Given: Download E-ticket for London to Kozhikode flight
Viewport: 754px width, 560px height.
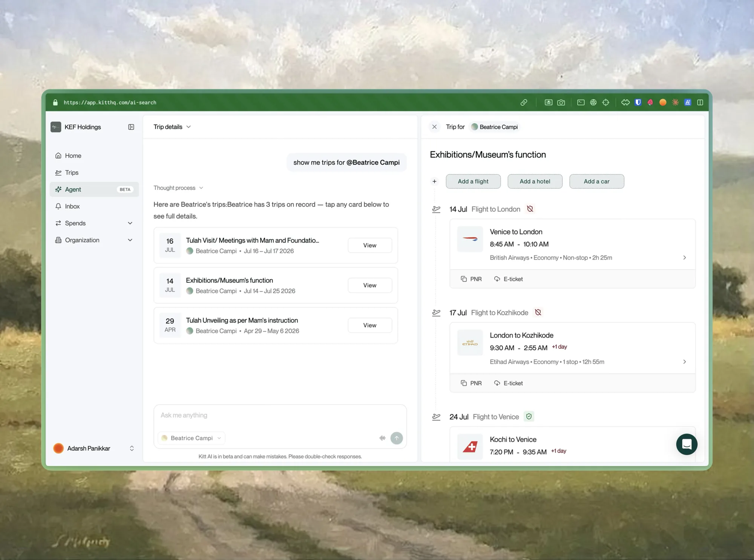Looking at the screenshot, I should click(x=508, y=383).
